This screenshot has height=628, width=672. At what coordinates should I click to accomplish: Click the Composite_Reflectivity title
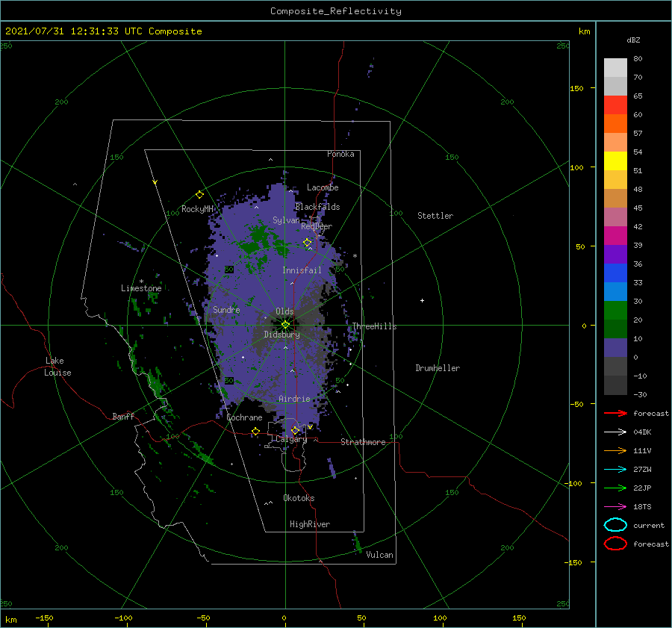click(335, 11)
